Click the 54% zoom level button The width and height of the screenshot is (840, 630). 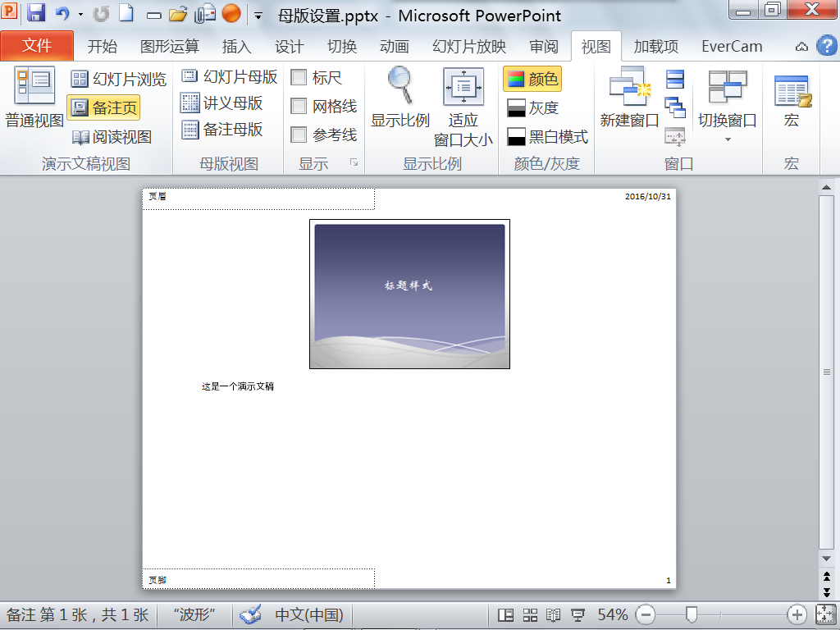pyautogui.click(x=612, y=614)
